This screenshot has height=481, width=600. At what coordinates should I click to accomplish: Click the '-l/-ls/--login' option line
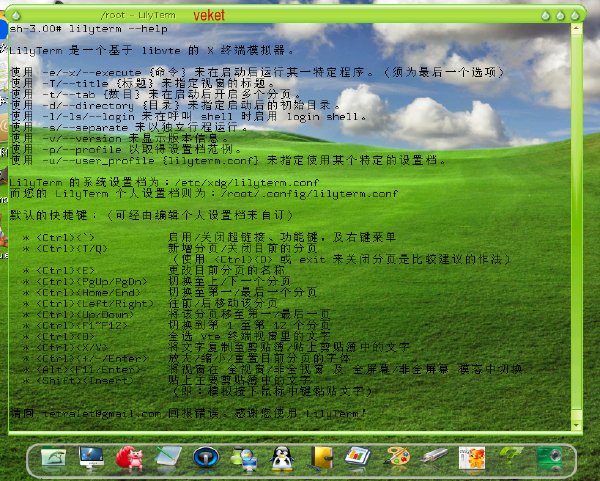[188, 116]
